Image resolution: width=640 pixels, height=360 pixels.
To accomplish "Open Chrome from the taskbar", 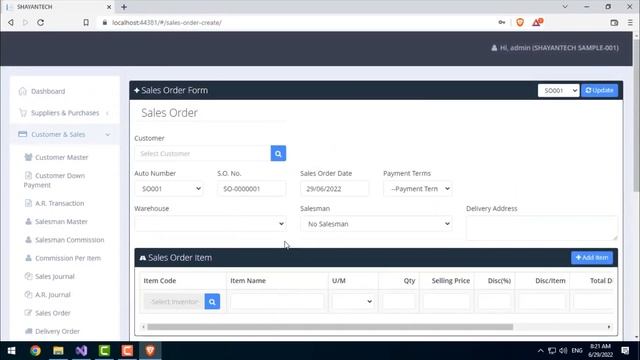I will click(x=35, y=351).
